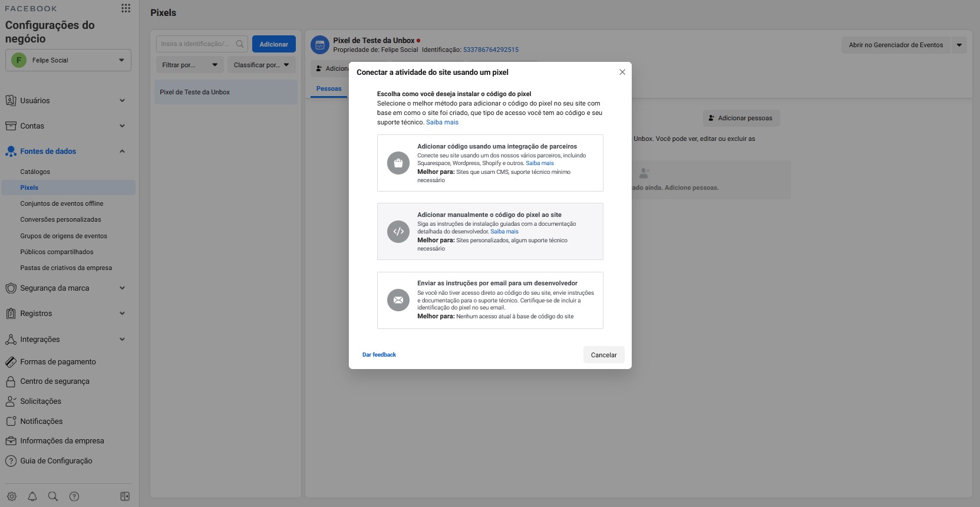Select Pixels in the sidebar
Screen dimensions: 980x507
click(68, 187)
